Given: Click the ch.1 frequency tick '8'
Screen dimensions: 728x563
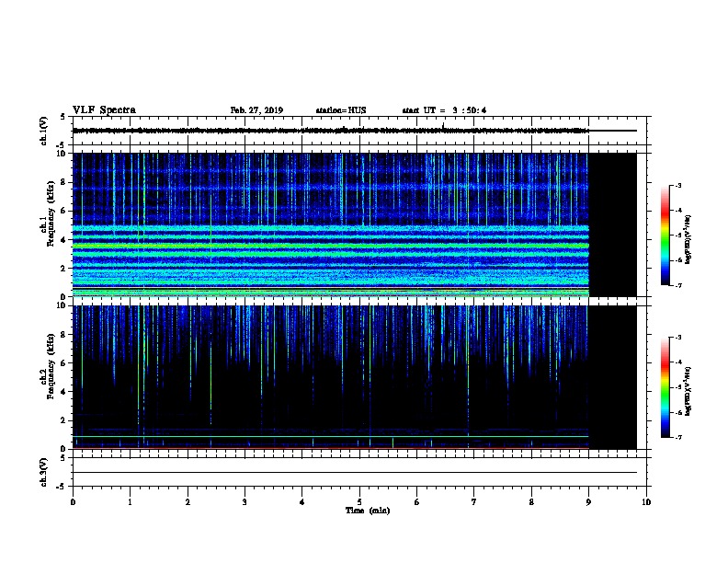Looking at the screenshot, I should coord(63,182).
